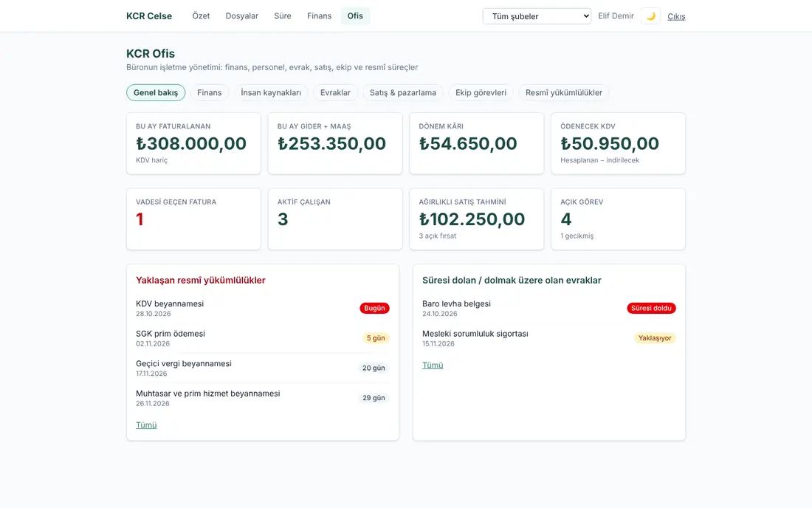
Task: Click the Süresi doldu badge
Action: pos(652,308)
